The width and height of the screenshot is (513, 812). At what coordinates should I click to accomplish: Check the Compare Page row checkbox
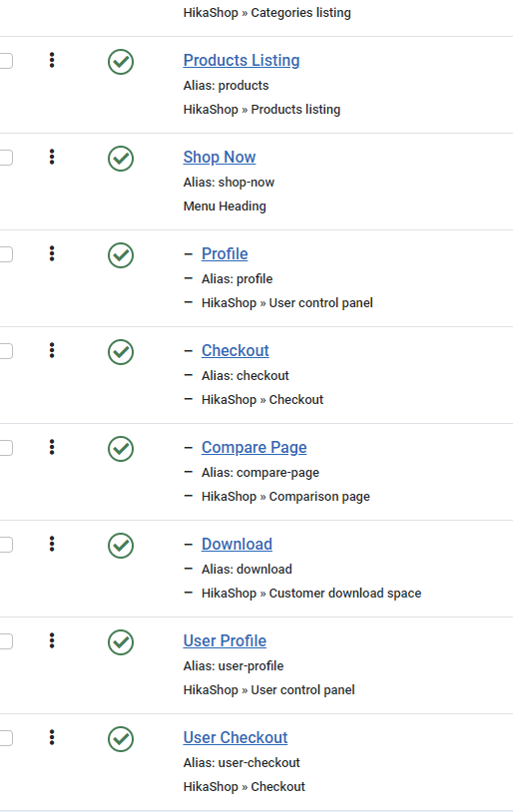(x=5, y=448)
